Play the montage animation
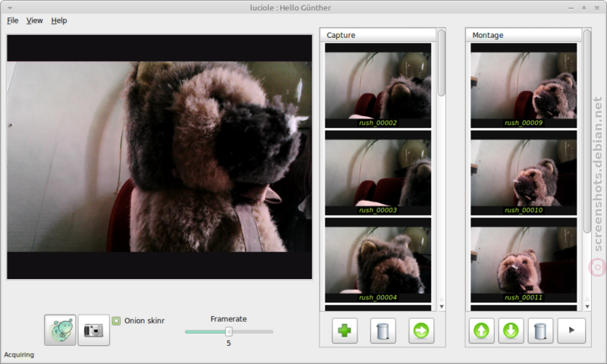Viewport: 607px width, 364px height. tap(571, 331)
